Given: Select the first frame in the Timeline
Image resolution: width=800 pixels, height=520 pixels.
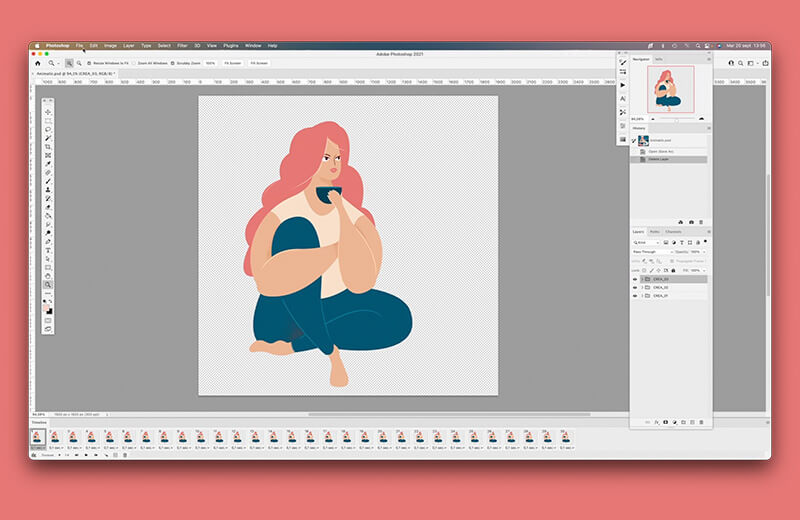Looking at the screenshot, I should pos(38,437).
